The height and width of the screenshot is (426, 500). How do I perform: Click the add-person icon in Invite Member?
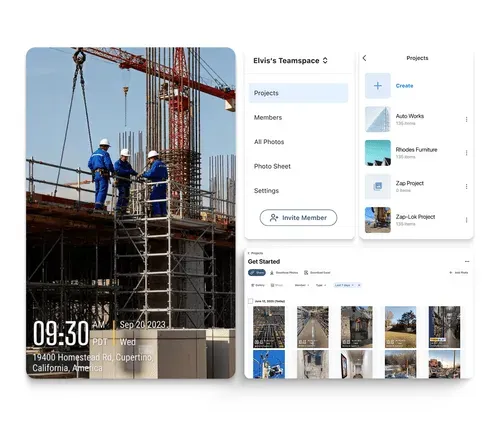(274, 218)
